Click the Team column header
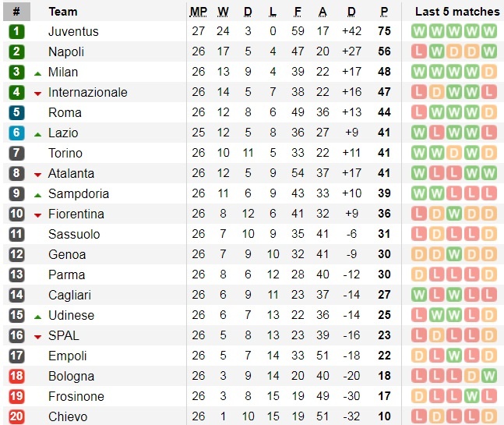The image size is (504, 425). pyautogui.click(x=63, y=12)
